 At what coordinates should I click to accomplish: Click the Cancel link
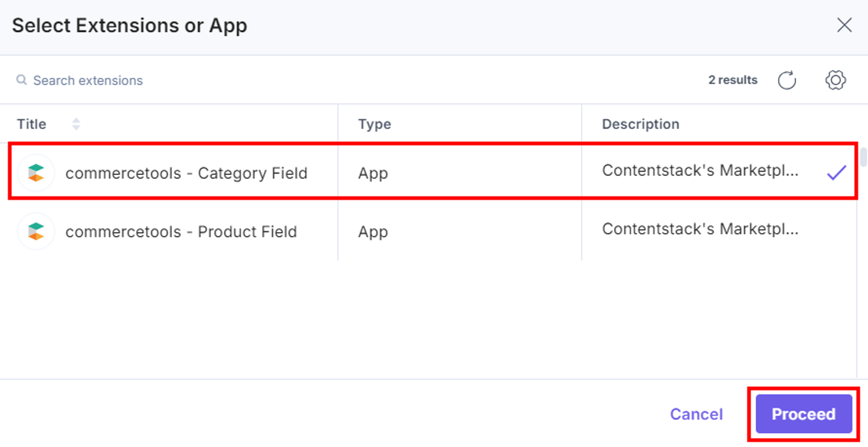tap(696, 414)
